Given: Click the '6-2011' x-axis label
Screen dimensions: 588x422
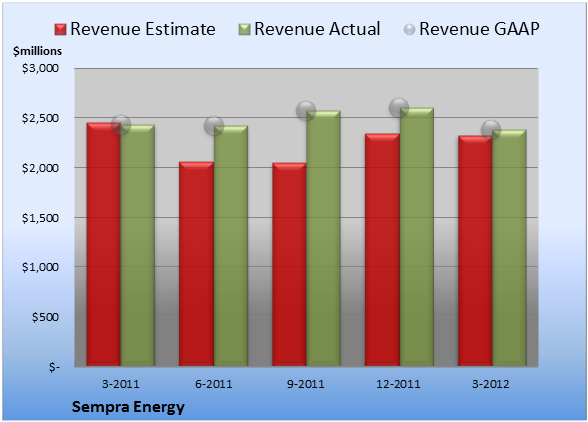Looking at the screenshot, I should 214,384.
